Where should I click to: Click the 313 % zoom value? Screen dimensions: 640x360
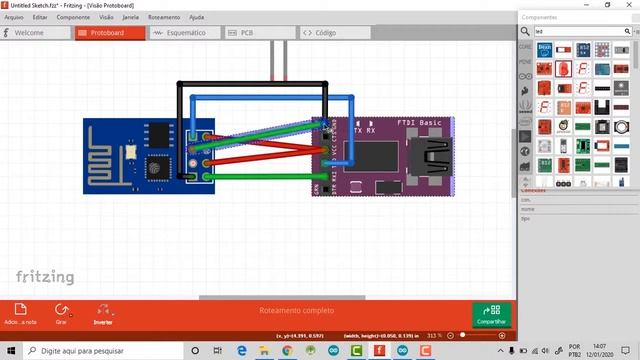(x=434, y=336)
